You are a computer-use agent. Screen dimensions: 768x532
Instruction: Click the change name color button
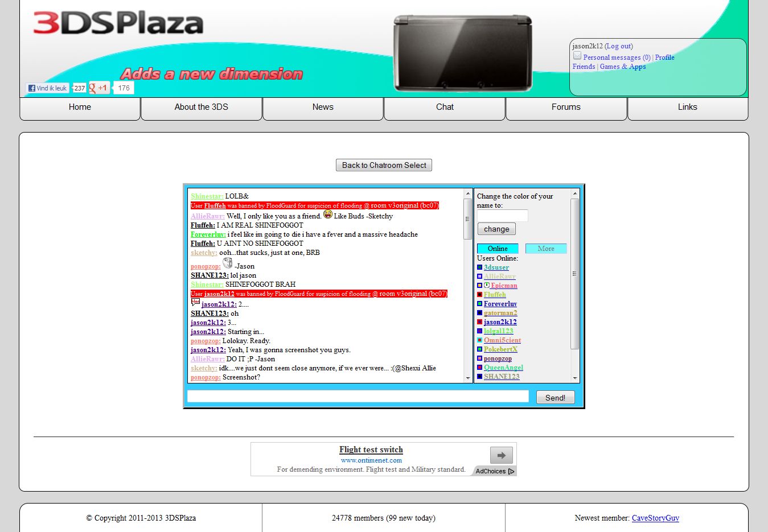tap(496, 229)
